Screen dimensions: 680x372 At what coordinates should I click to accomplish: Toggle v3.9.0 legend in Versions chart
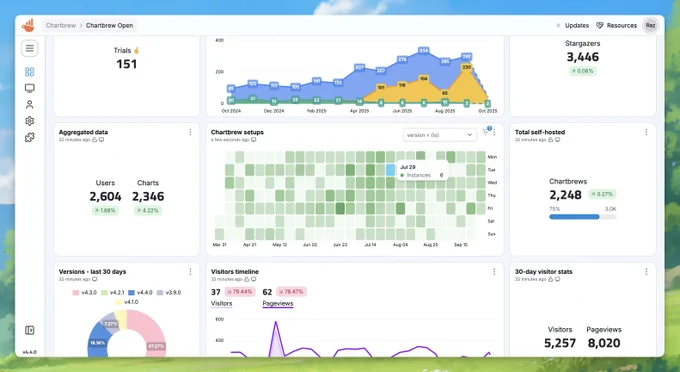tap(169, 293)
